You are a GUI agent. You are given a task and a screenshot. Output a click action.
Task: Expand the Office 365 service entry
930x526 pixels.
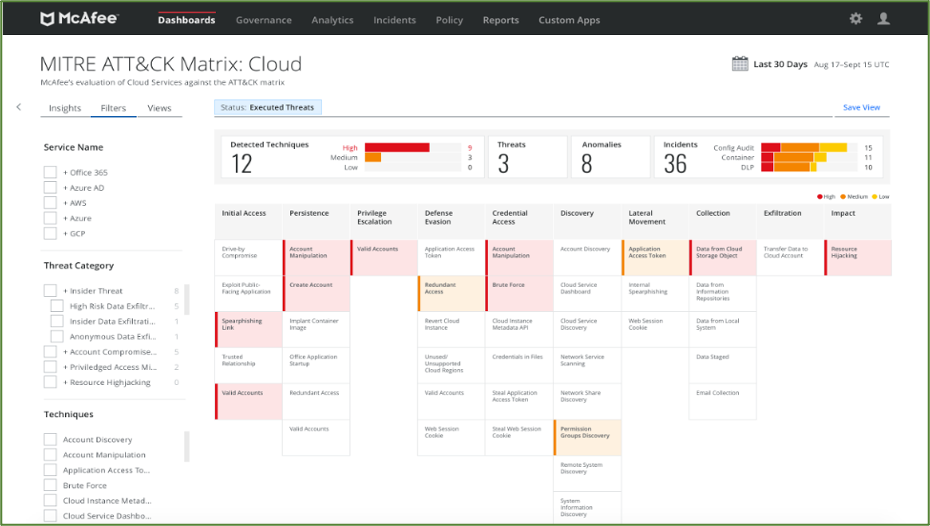(x=65, y=173)
